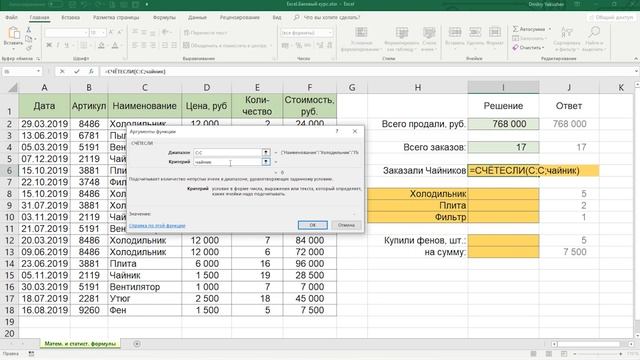
Task: Toggle italic К formatting
Action: point(58,45)
